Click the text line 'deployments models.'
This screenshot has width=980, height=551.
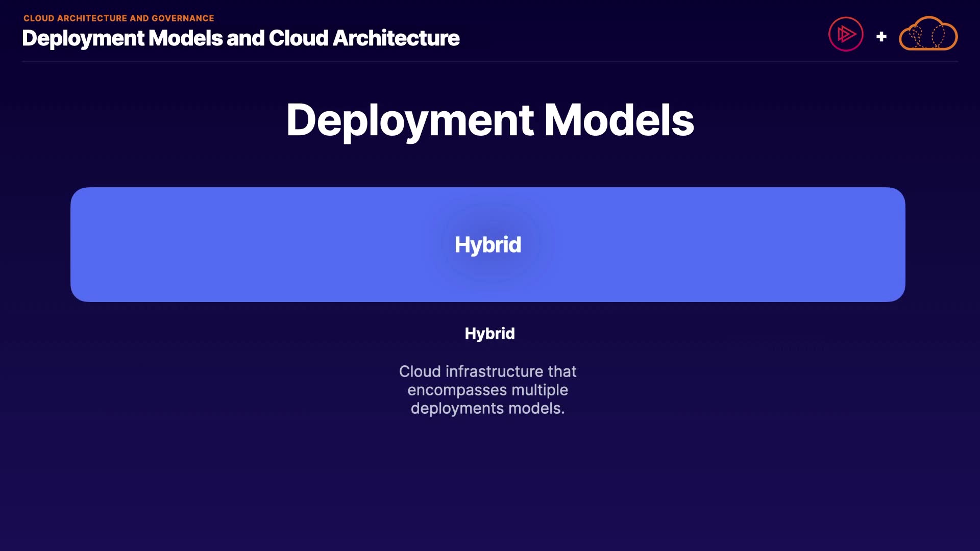click(x=487, y=408)
